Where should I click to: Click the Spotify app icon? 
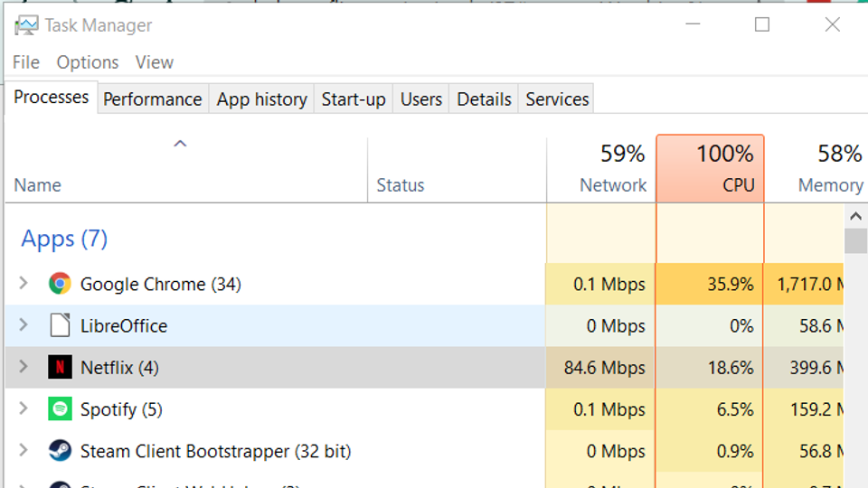coord(60,409)
